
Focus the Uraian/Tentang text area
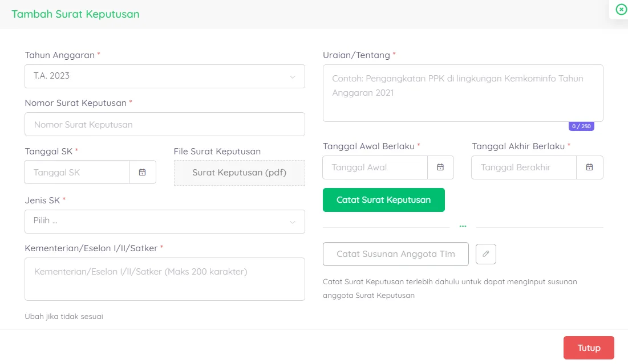[463, 93]
